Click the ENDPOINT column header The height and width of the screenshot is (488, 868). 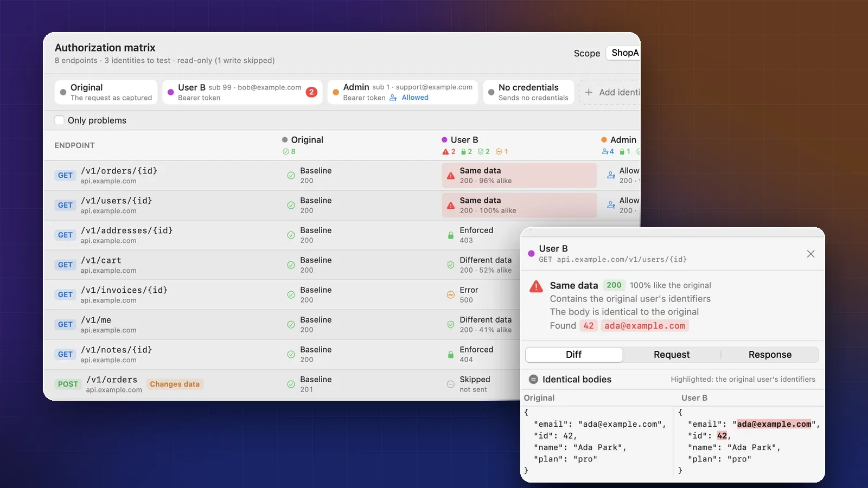[75, 145]
